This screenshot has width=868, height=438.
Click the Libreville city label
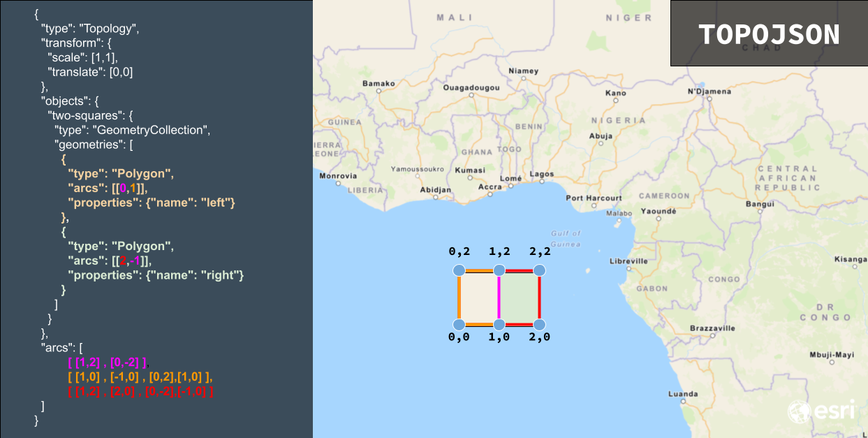(x=628, y=261)
